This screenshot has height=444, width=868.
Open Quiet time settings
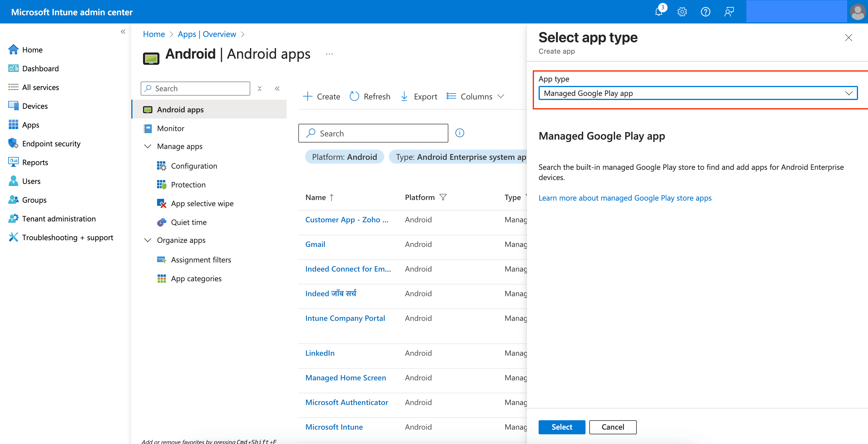coord(189,222)
